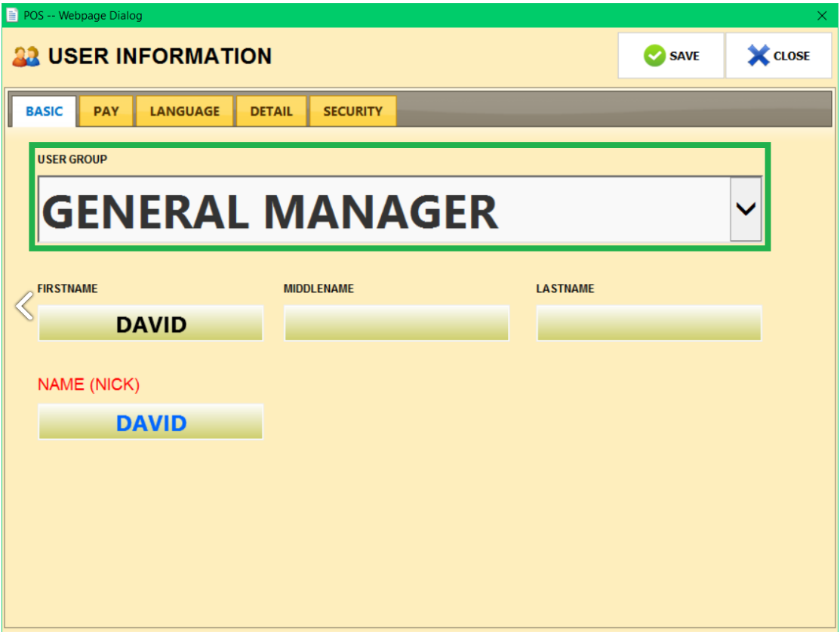Open the SECURITY tab
Viewport: 840px width, 635px height.
[352, 111]
